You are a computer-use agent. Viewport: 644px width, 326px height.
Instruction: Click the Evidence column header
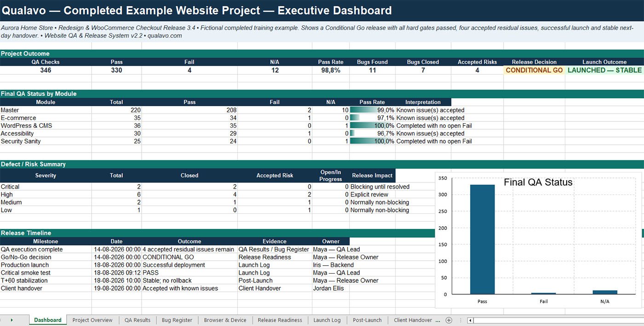(275, 241)
